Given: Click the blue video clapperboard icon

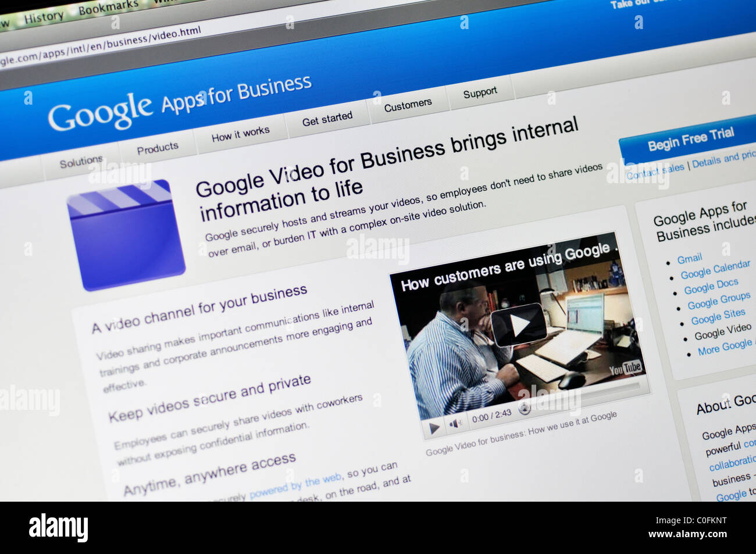Looking at the screenshot, I should [x=126, y=235].
